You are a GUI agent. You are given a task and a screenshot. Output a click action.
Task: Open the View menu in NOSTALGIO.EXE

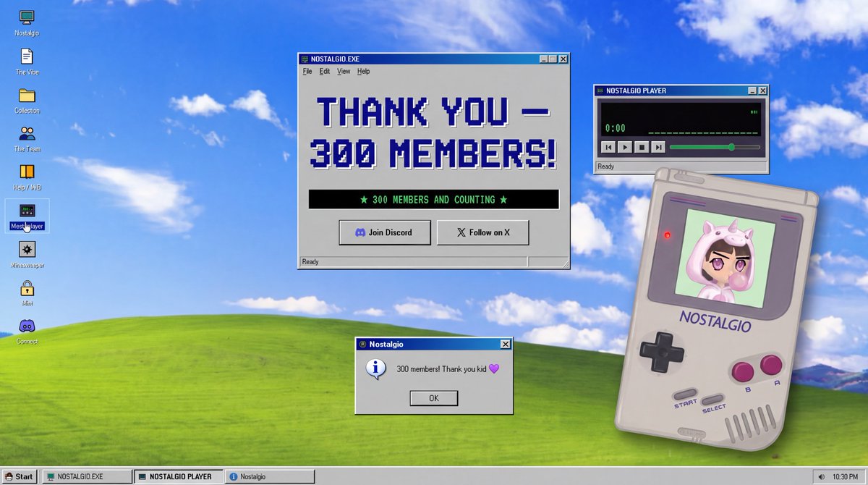click(x=344, y=72)
